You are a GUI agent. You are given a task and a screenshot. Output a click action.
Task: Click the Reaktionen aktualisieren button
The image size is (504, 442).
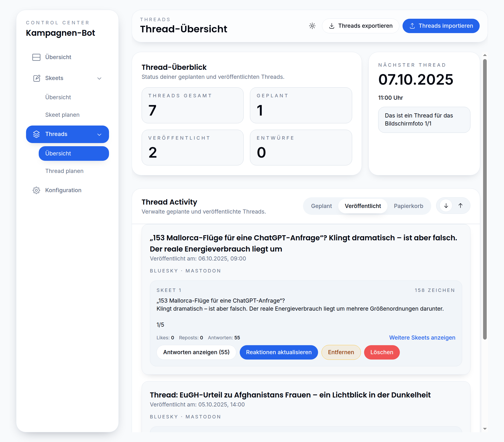pos(278,352)
